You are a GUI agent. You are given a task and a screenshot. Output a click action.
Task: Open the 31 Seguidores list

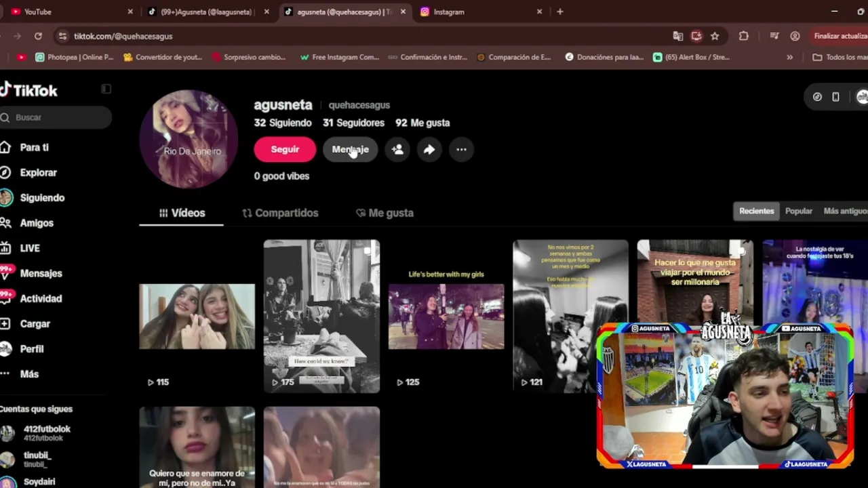click(x=353, y=123)
